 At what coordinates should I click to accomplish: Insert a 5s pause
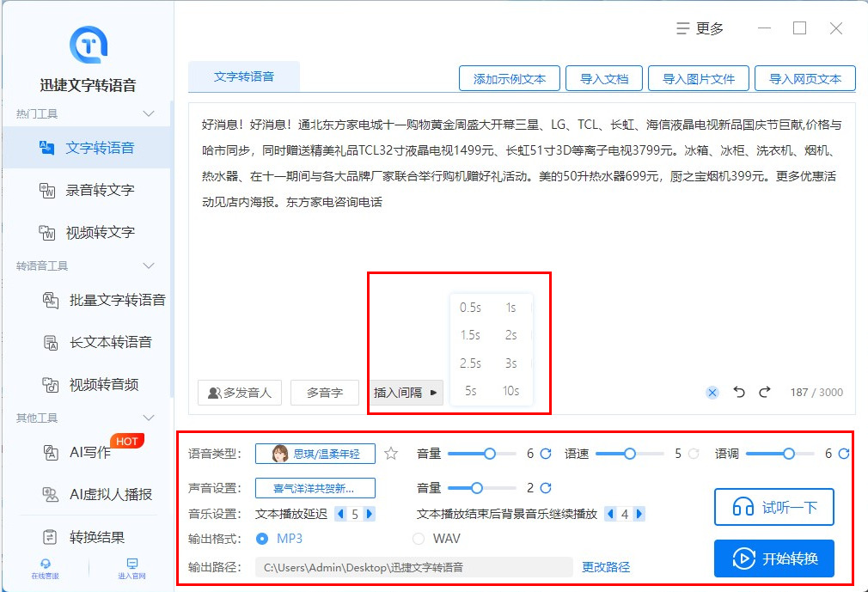coord(471,391)
